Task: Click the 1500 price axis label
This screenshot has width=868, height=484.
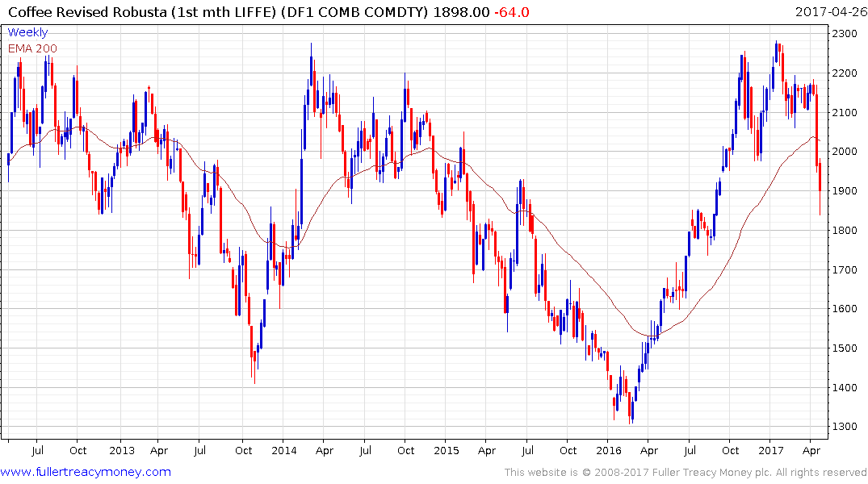Action: [x=845, y=348]
